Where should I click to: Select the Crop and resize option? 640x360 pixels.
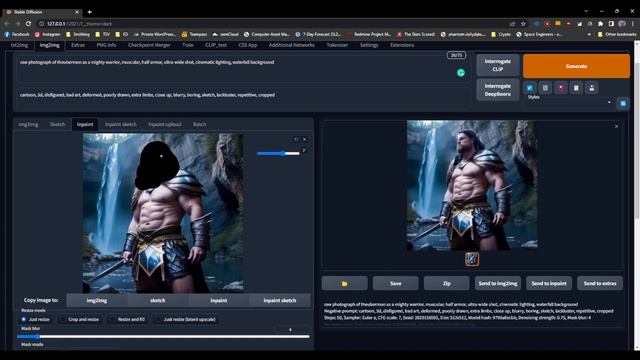coord(80,319)
